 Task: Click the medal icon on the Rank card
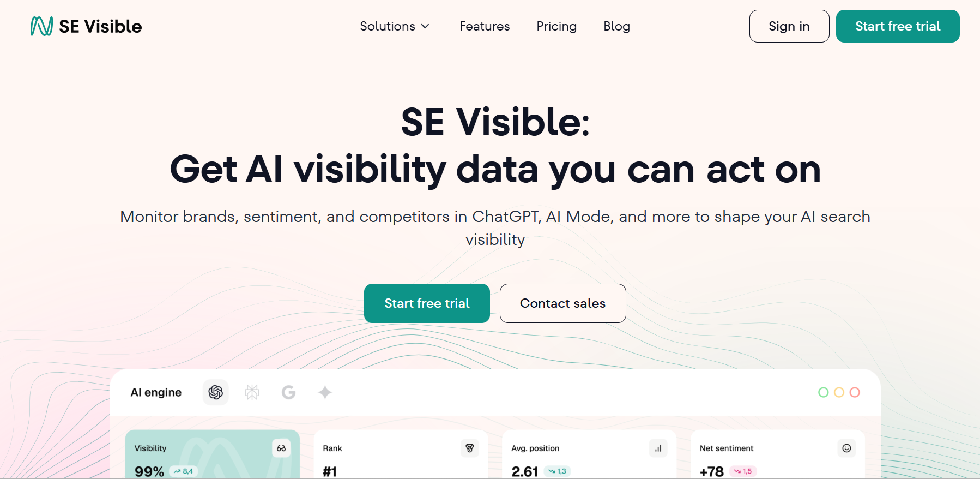pos(470,448)
